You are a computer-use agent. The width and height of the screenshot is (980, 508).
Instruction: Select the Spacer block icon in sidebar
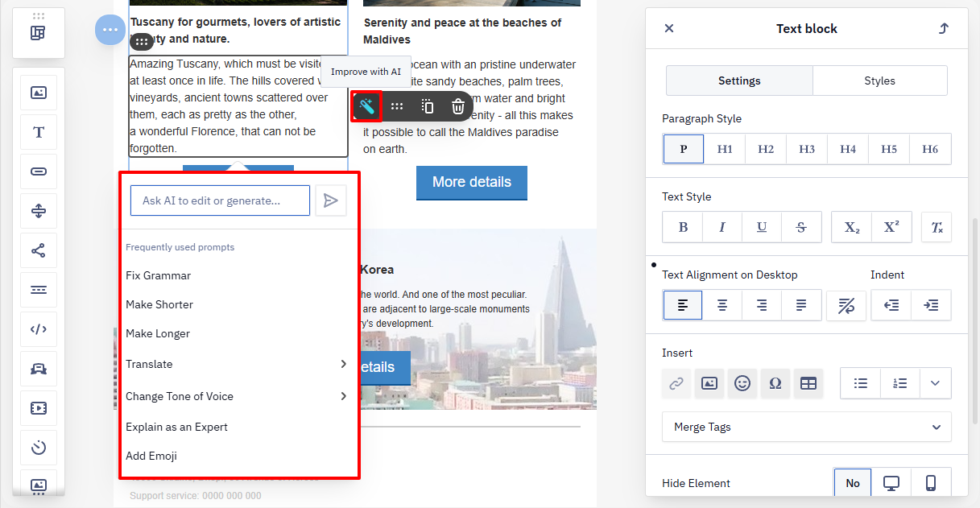tap(39, 211)
